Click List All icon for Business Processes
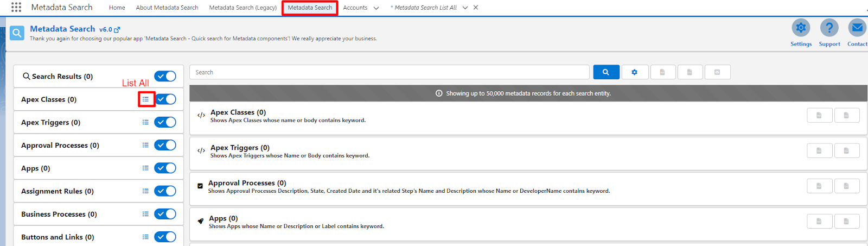868x246 pixels. [x=145, y=214]
